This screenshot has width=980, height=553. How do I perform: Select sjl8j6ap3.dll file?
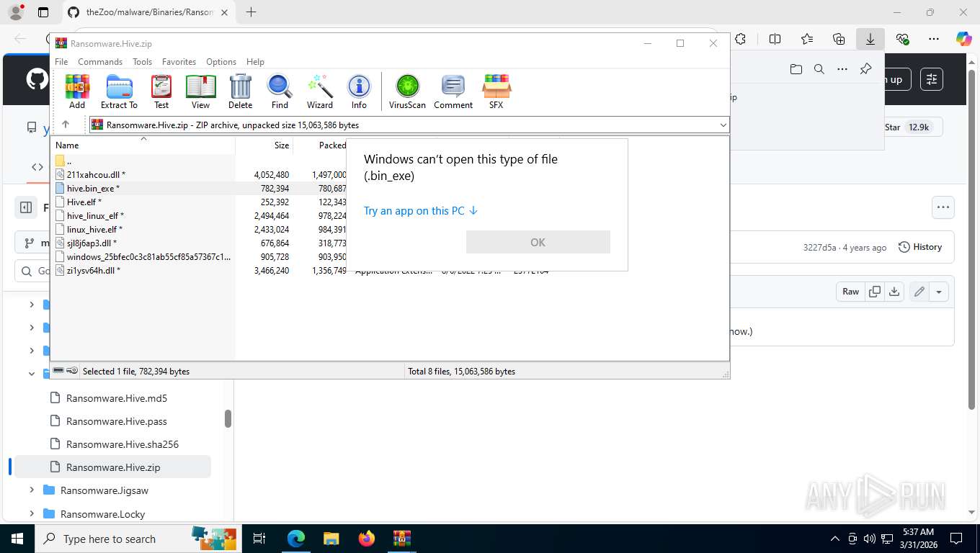point(85,243)
